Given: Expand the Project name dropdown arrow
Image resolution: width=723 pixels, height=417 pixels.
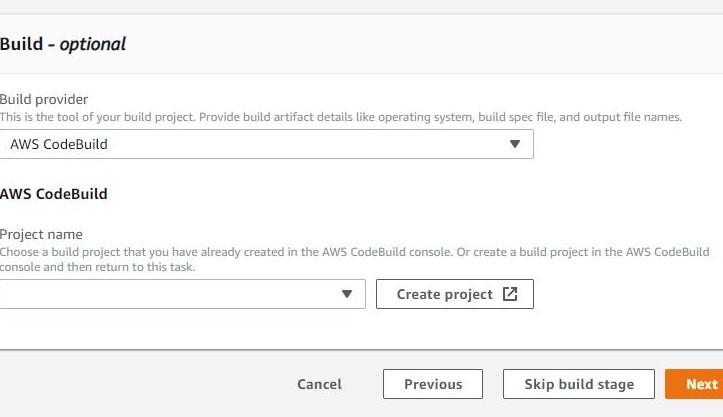Looking at the screenshot, I should pyautogui.click(x=347, y=294).
